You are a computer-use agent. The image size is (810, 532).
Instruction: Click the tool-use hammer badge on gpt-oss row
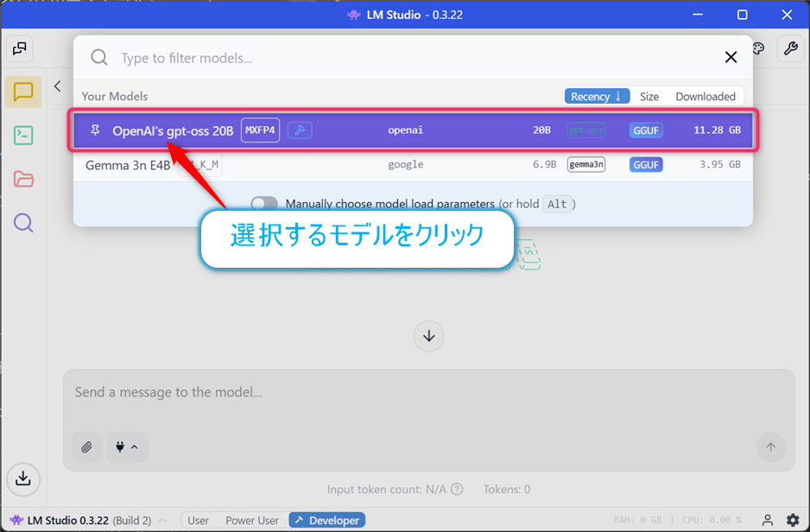[x=300, y=130]
